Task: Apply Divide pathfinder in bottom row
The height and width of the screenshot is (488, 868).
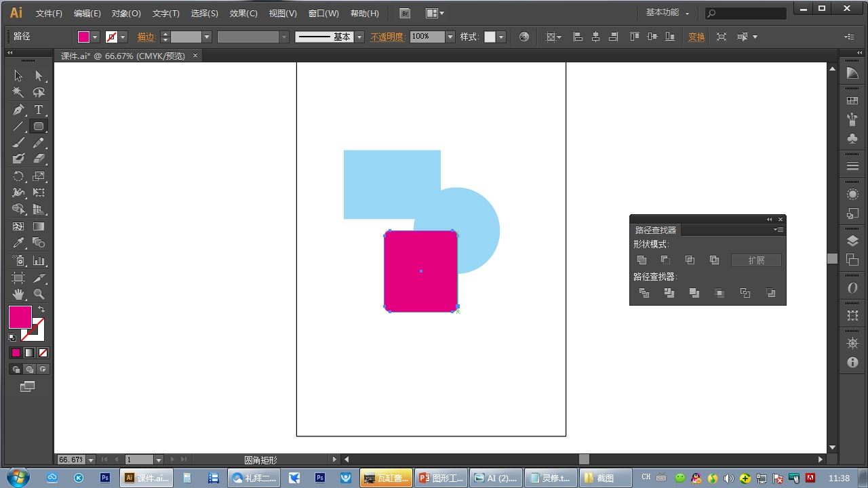Action: (644, 293)
